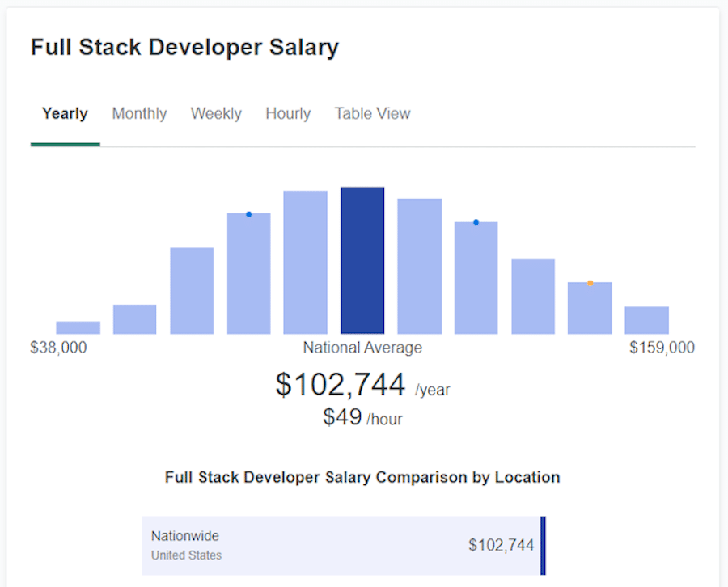
Task: Click the Full Stack Developer Salary heading
Action: pos(184,47)
